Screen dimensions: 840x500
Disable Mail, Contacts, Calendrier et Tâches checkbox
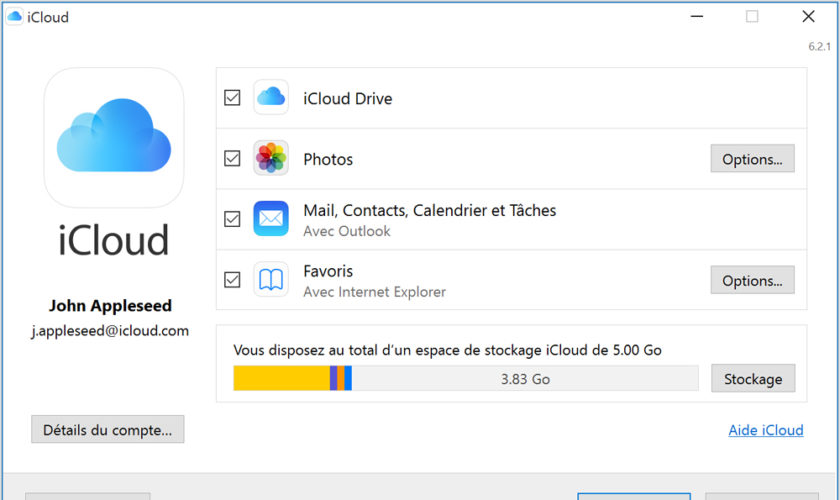[232, 219]
